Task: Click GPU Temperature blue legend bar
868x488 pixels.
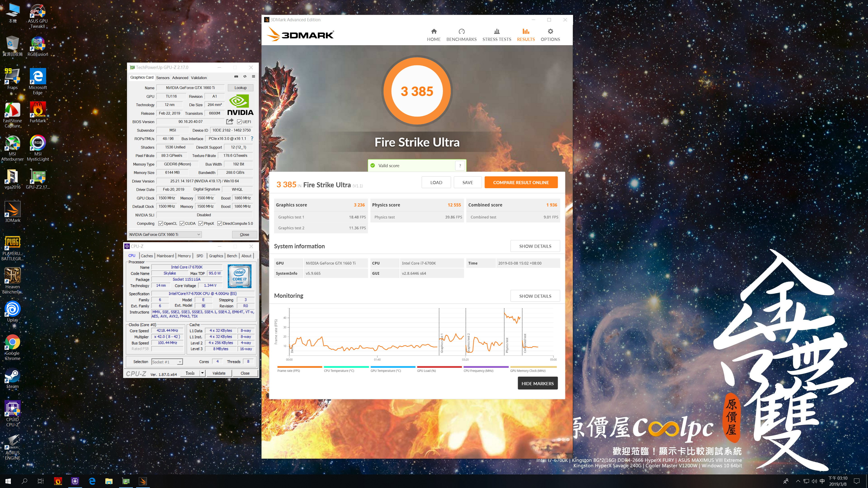Action: click(393, 367)
